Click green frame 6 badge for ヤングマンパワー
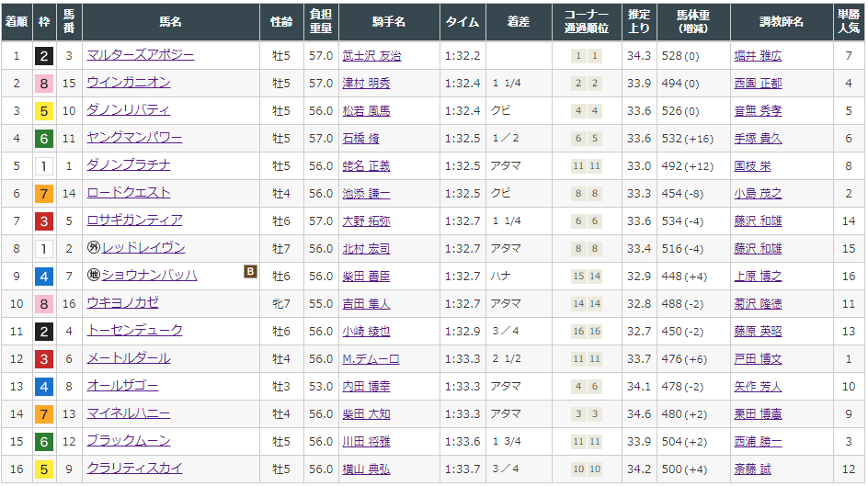Viewport: 868px width, 486px height. coord(44,139)
